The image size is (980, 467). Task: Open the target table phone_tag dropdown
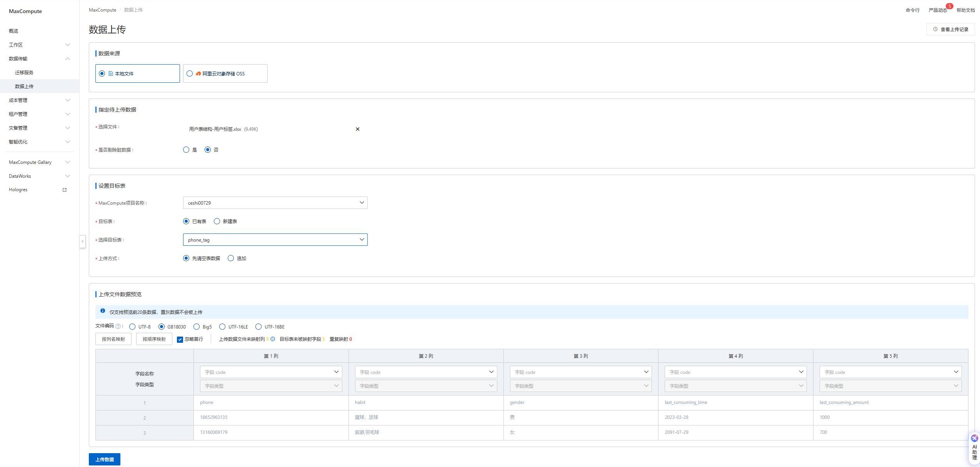[x=275, y=240]
